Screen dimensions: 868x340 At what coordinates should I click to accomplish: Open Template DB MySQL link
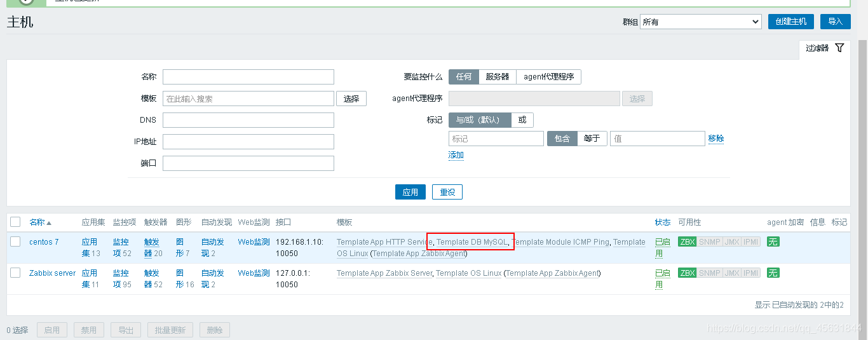(472, 241)
